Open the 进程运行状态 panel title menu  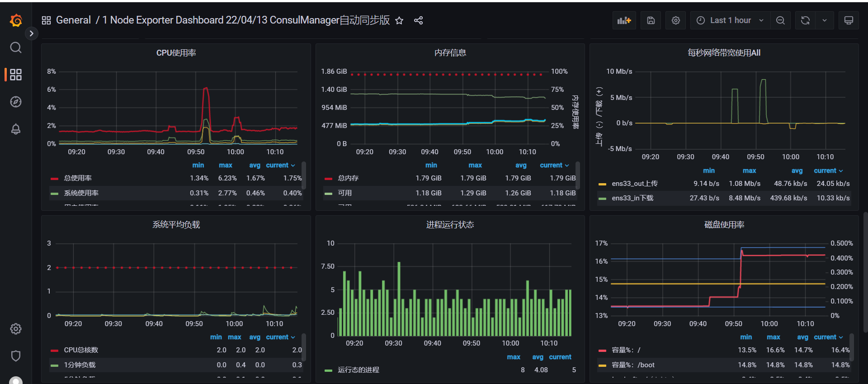pos(450,225)
